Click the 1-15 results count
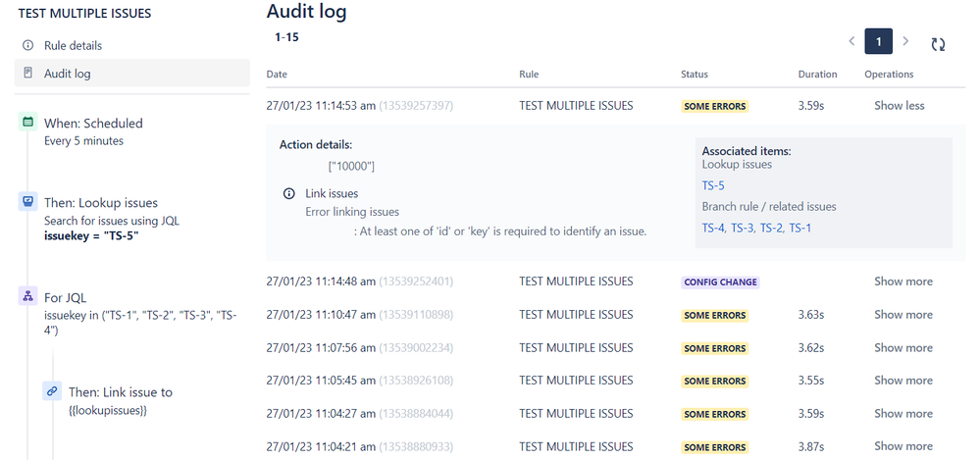Image resolution: width=980 pixels, height=460 pixels. pyautogui.click(x=286, y=37)
